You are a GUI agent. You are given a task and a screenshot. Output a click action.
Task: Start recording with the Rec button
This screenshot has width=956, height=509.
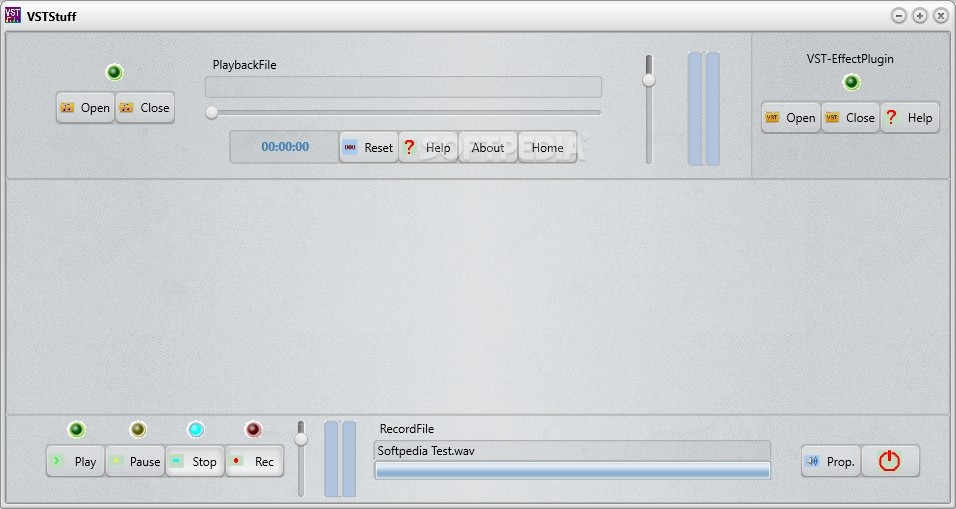(x=255, y=461)
